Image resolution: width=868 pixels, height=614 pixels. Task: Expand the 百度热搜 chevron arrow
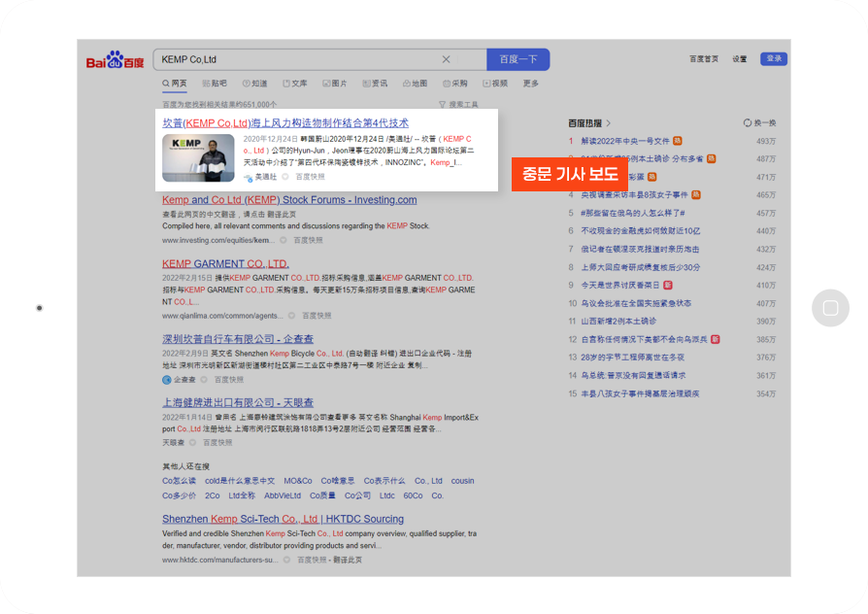click(609, 123)
